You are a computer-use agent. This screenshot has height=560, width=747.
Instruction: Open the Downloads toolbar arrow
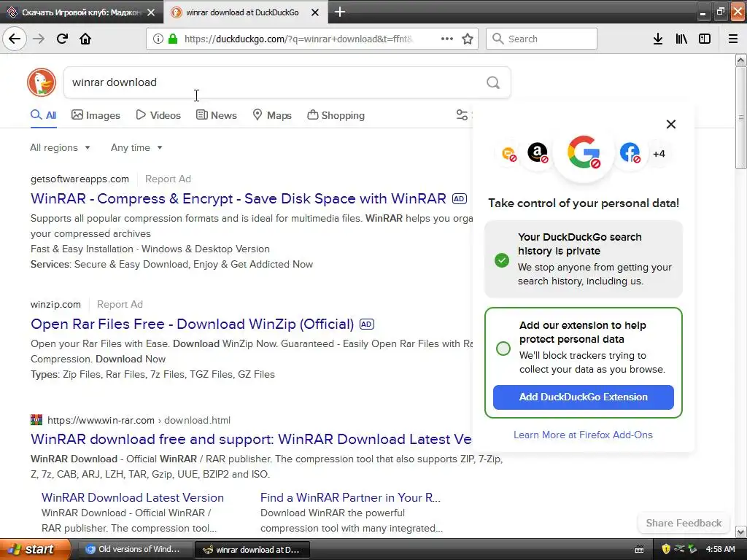(658, 39)
